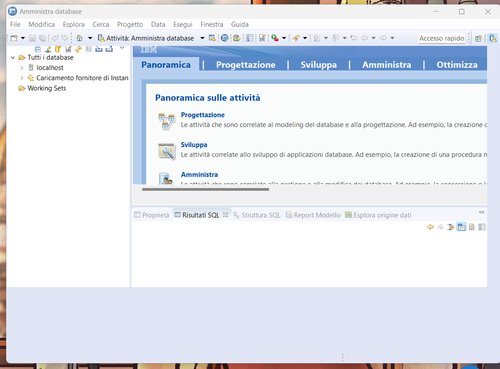This screenshot has height=369, width=500.
Task: Open the Back history dropdown arrow
Action: 374,38
